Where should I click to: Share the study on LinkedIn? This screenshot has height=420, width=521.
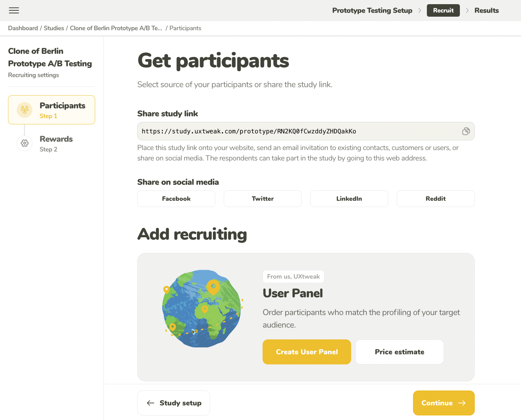(x=349, y=199)
